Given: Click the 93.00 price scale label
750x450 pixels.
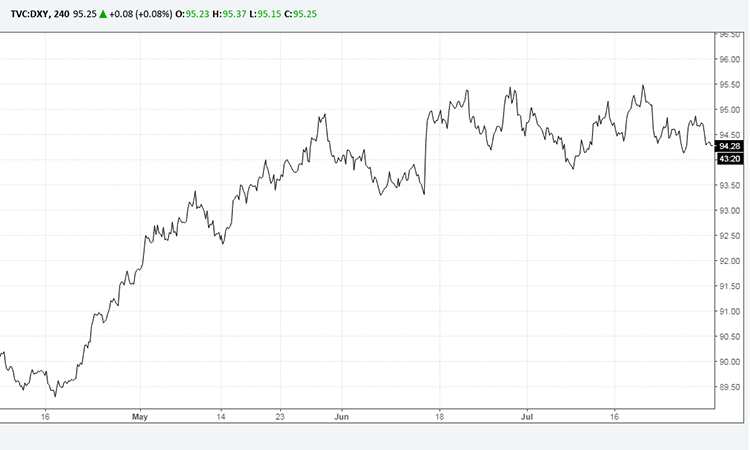Looking at the screenshot, I should (x=729, y=211).
